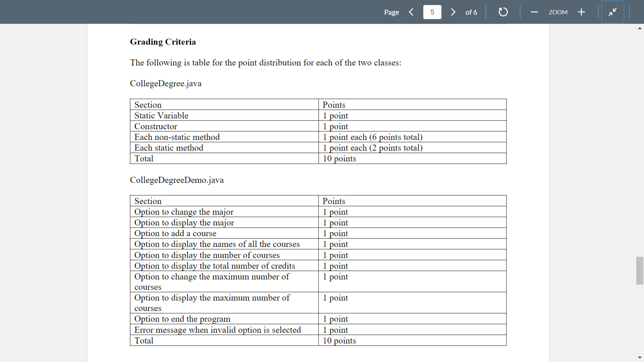Click 'Option to add a course' cell
This screenshot has height=362, width=644.
point(175,233)
